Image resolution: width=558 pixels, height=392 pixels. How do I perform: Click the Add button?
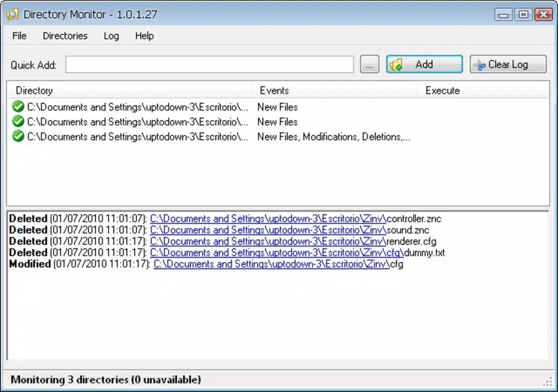click(x=425, y=64)
